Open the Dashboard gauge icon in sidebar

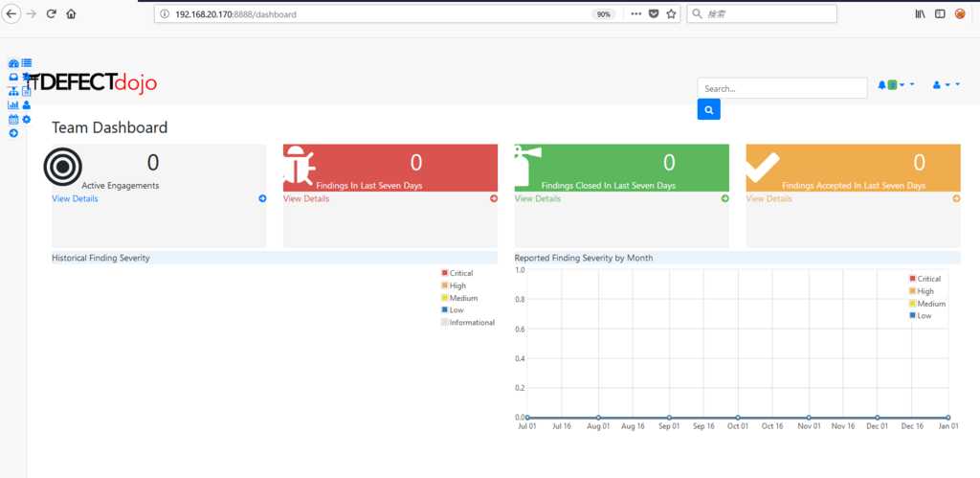coord(13,63)
